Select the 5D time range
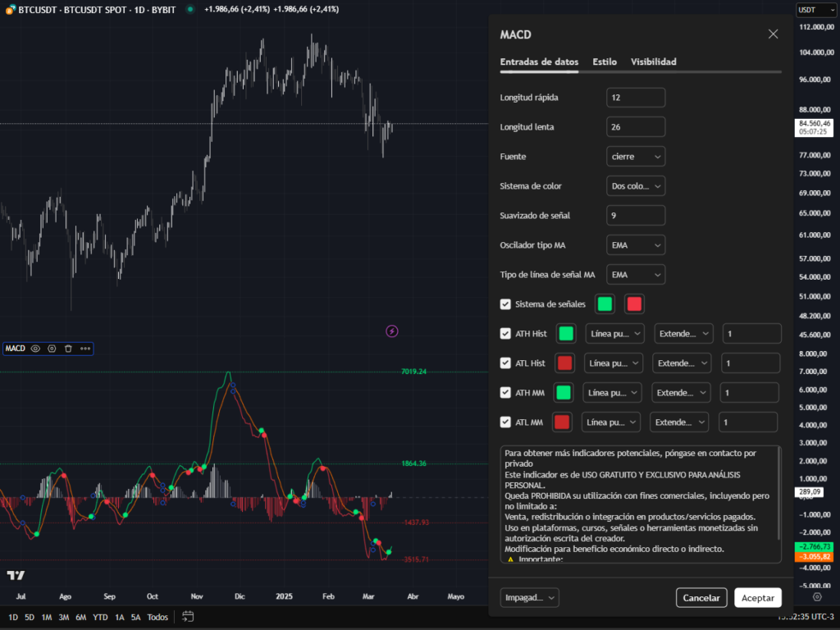The width and height of the screenshot is (840, 630). click(30, 617)
